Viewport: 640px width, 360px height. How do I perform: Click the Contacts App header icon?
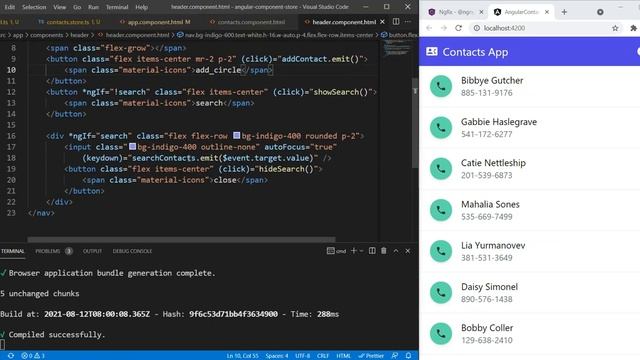coord(432,51)
